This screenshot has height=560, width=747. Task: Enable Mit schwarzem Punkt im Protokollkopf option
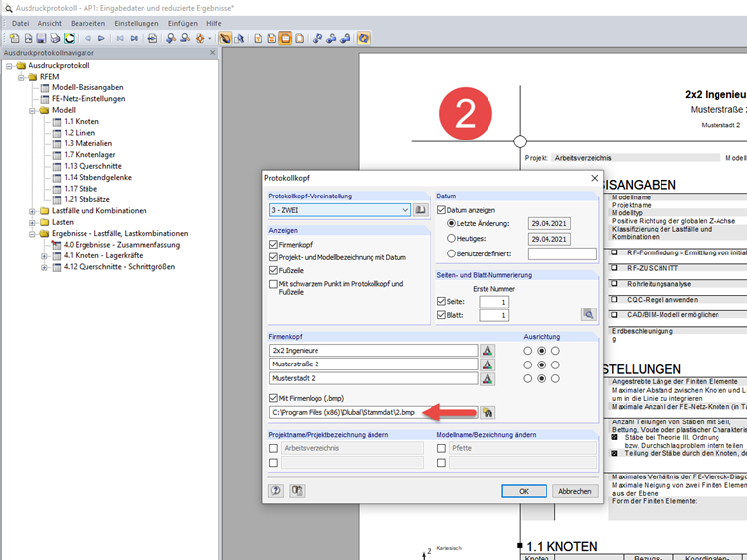[x=273, y=284]
